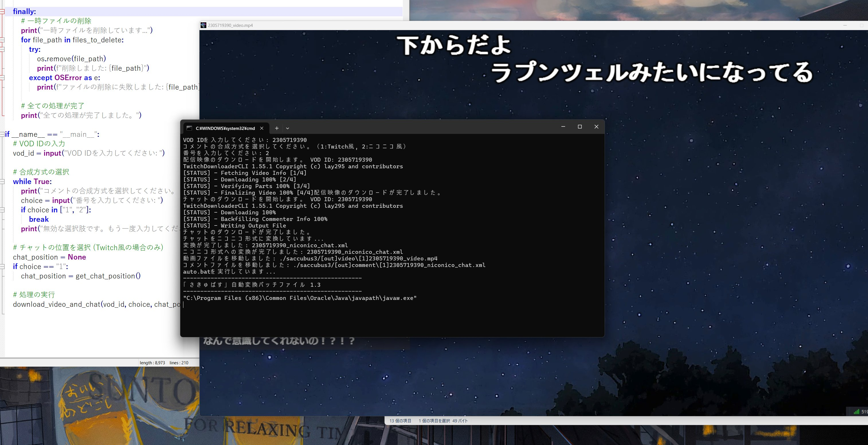Select the C:\WINDOWS\system32\cmd tab
The width and height of the screenshot is (868, 445).
point(225,128)
